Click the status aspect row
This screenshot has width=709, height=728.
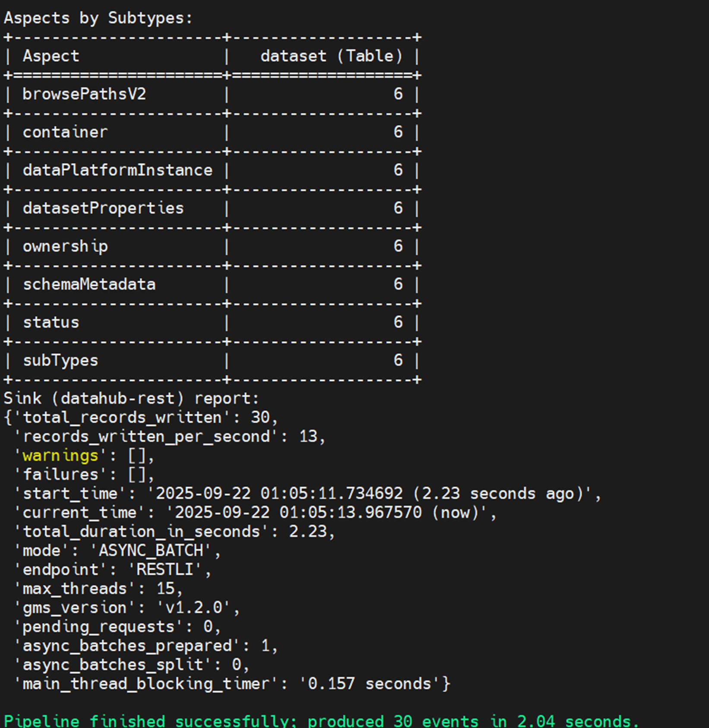(x=51, y=322)
